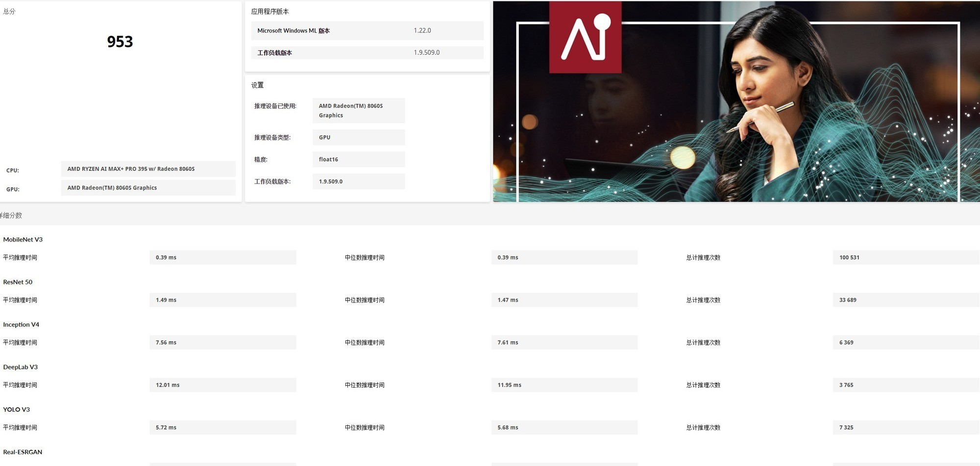Select the GPU field below the CPU row
Viewport: 980px width, 466px height.
[x=148, y=188]
